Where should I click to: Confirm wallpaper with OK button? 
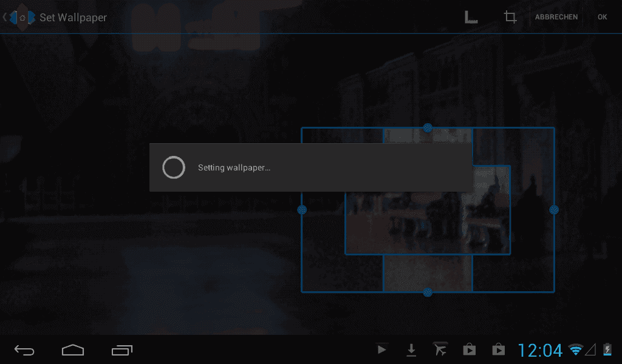click(x=602, y=17)
